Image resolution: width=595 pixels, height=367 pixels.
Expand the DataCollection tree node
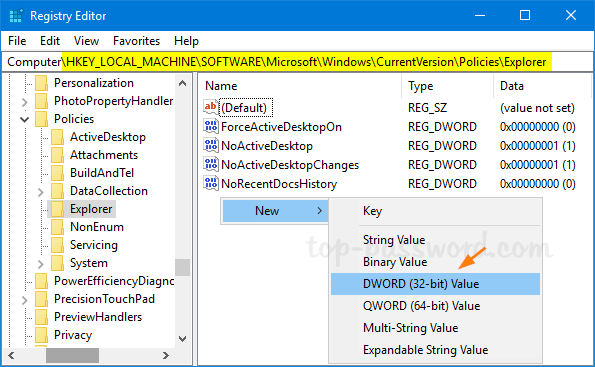click(41, 192)
